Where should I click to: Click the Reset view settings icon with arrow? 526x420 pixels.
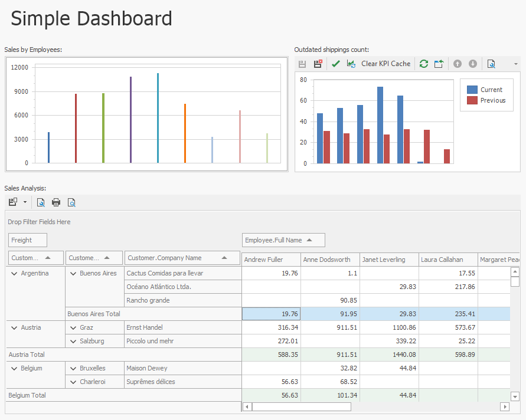tap(439, 64)
